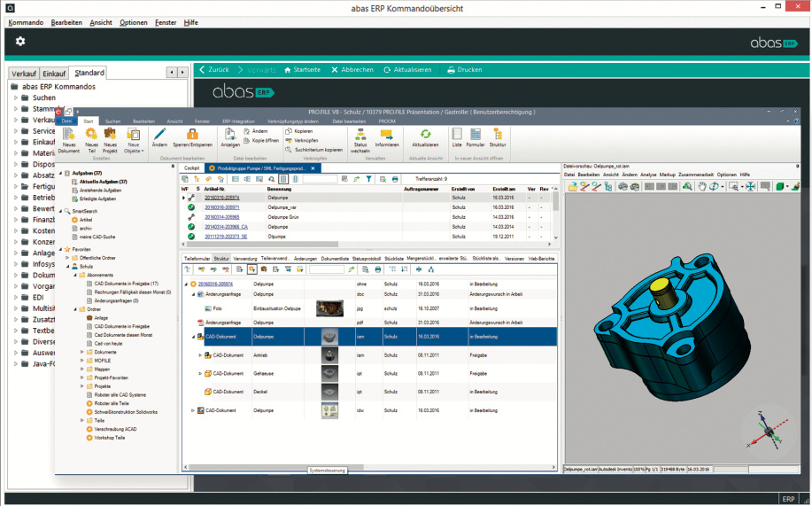Click the Informieren envelope icon
Image resolution: width=812 pixels, height=506 pixels.
click(386, 133)
